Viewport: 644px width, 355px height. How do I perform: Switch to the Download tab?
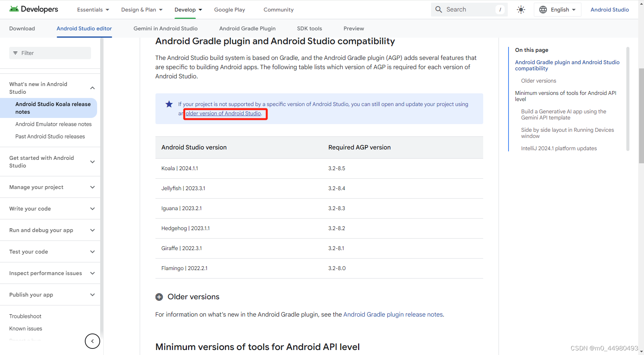coord(22,28)
